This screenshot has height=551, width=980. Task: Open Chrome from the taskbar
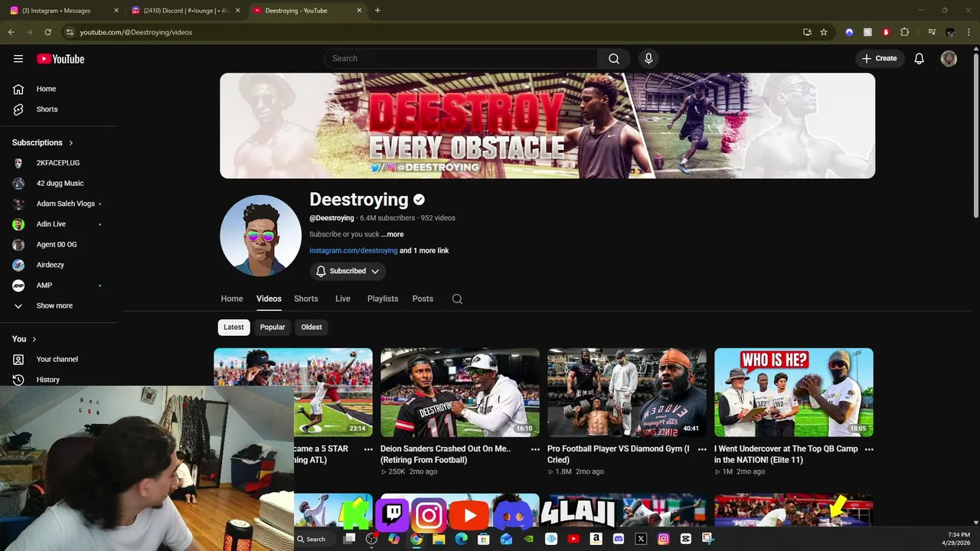pos(416,539)
